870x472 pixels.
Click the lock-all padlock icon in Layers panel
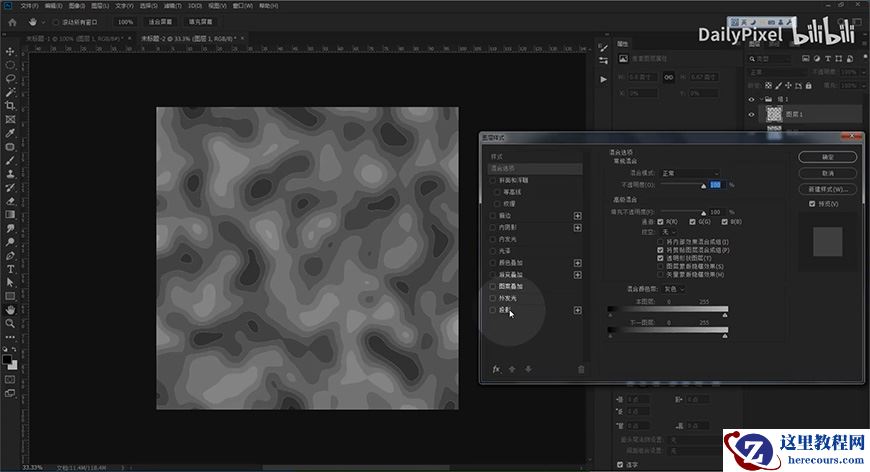point(808,85)
